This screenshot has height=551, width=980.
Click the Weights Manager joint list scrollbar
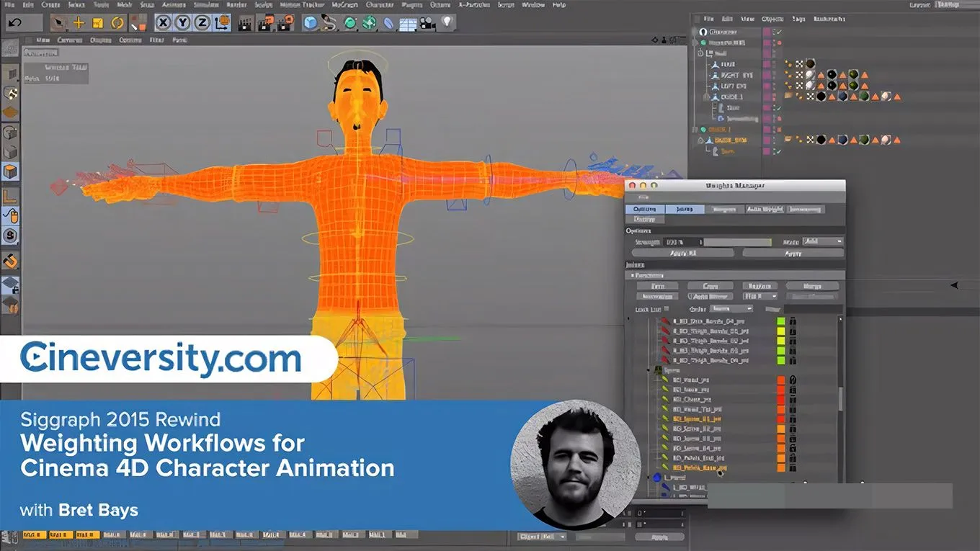click(x=839, y=398)
